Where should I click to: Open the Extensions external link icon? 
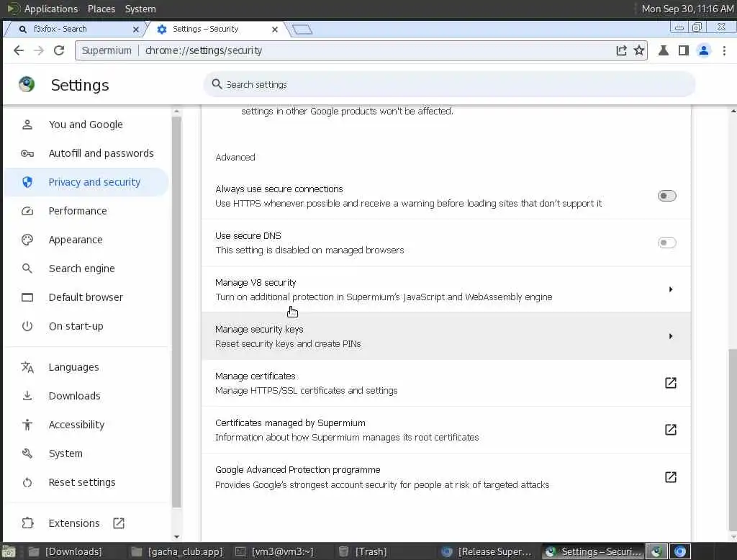point(119,523)
